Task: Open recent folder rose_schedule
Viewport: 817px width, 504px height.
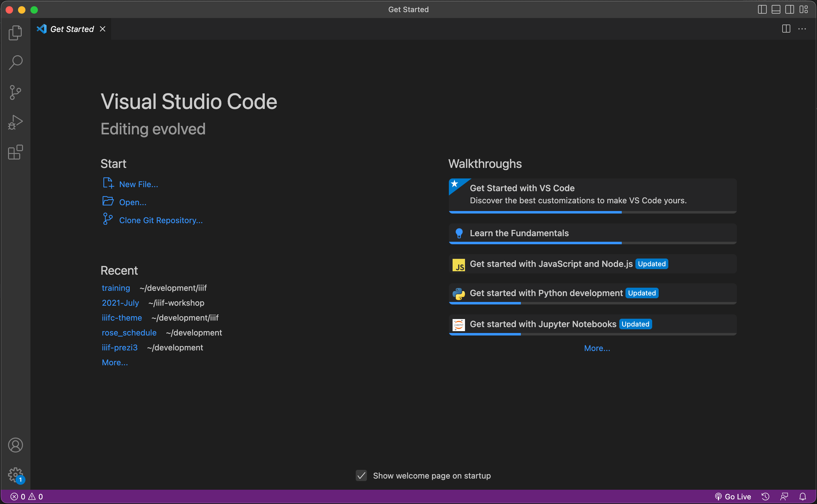Action: [x=129, y=333]
